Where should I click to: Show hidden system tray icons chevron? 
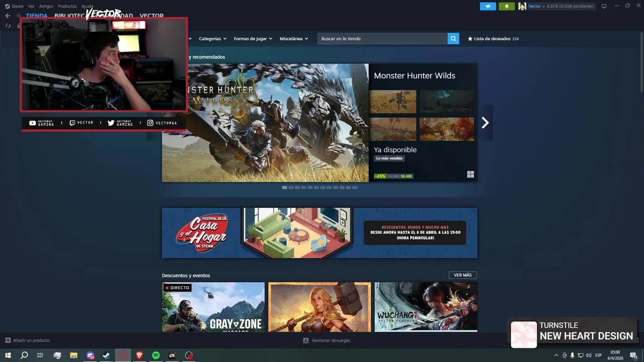[556, 355]
